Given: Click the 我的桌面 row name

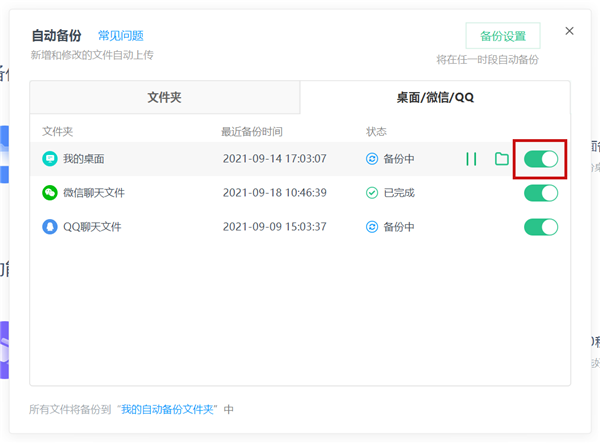Looking at the screenshot, I should (x=84, y=159).
